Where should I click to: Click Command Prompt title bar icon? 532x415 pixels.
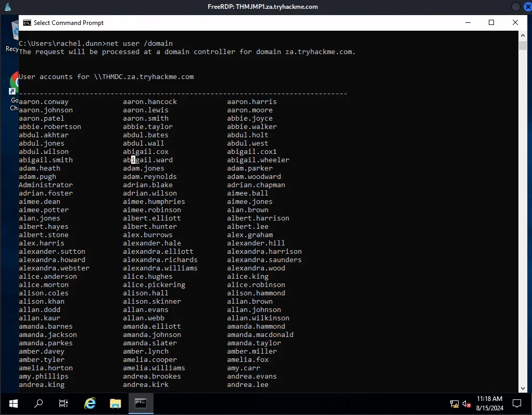pos(27,23)
